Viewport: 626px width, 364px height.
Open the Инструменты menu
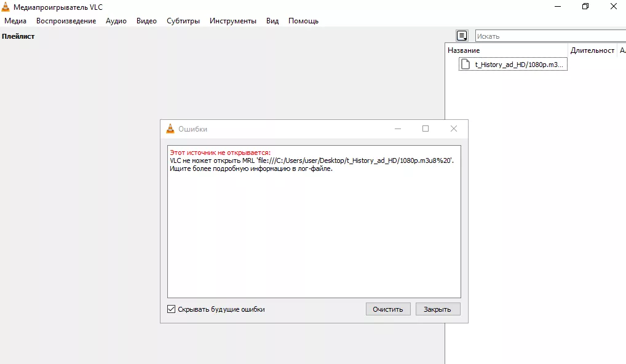click(x=233, y=21)
